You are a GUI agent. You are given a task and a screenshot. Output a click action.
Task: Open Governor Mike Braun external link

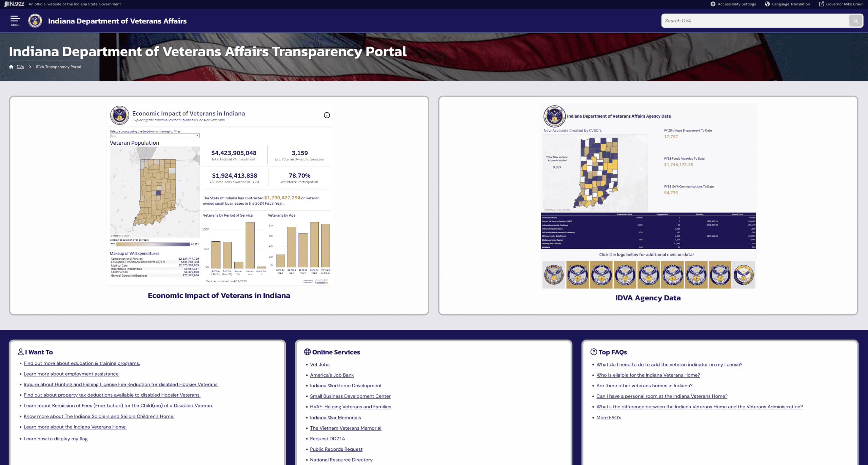pyautogui.click(x=841, y=4)
